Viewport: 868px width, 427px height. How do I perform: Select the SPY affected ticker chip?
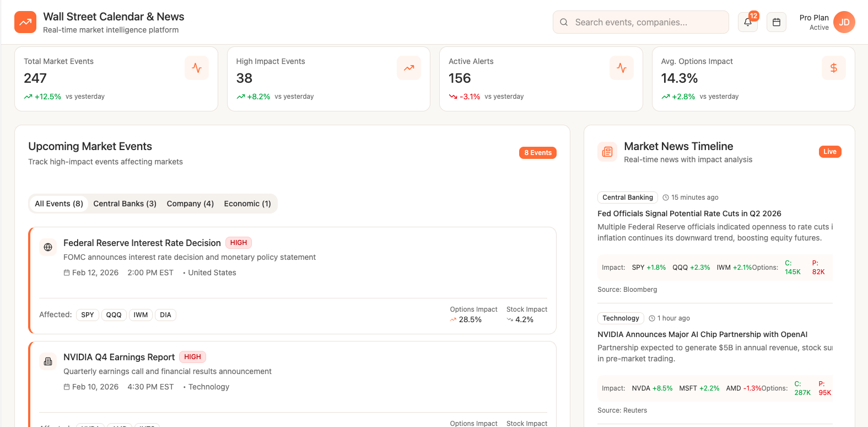point(88,315)
